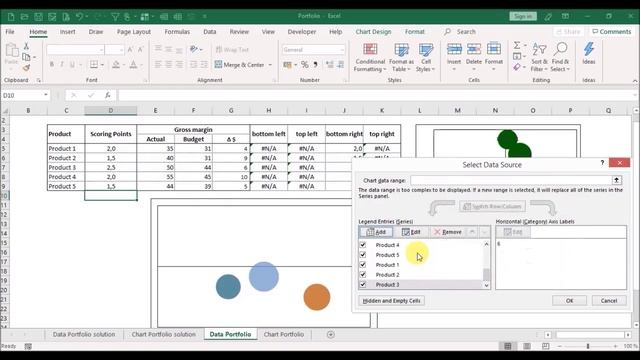
Task: Uncheck the Product 5 series checkbox
Action: (363, 255)
